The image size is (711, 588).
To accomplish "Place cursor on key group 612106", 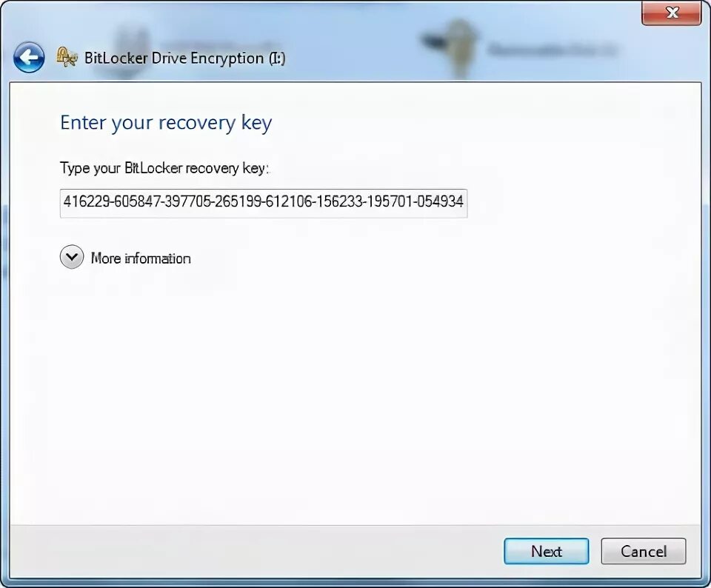I will (x=288, y=201).
